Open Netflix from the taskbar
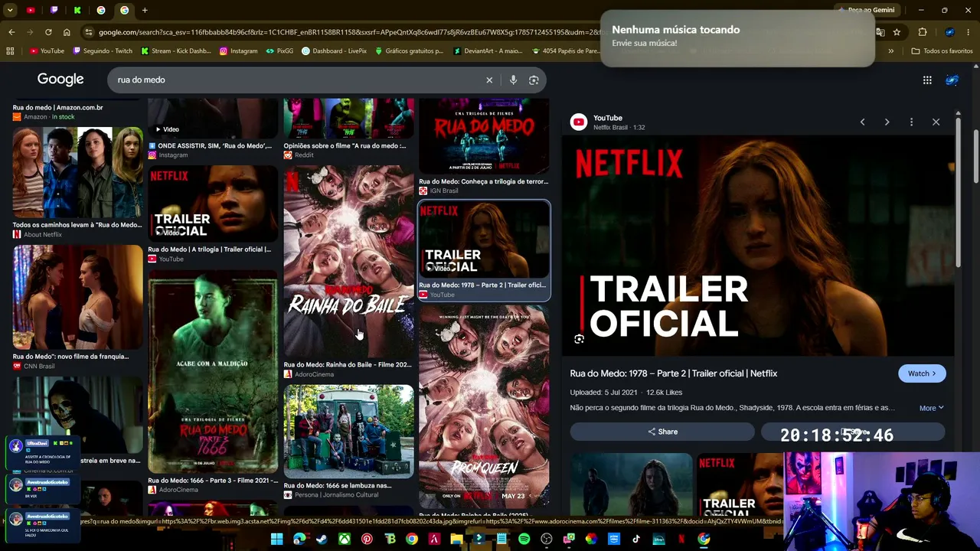 681,539
